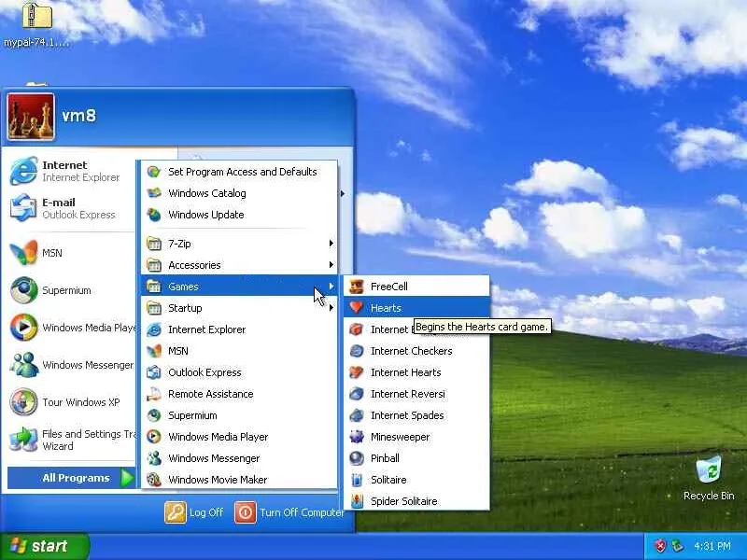Click the Solitaire card deck icon

coord(357,480)
